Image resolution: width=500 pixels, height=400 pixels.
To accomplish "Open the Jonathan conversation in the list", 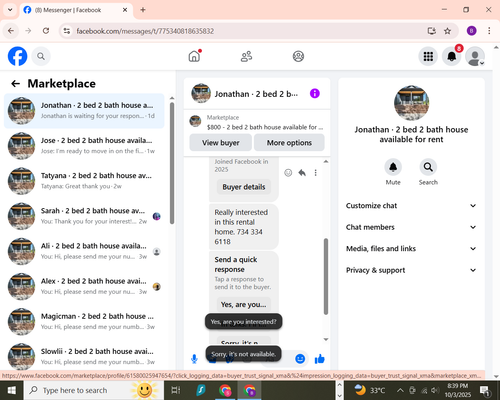I will pyautogui.click(x=84, y=111).
